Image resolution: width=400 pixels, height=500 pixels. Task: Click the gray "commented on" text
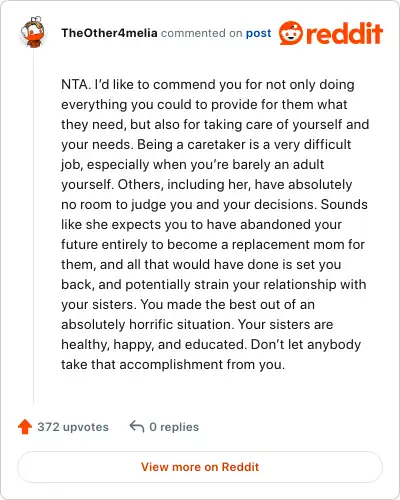tap(202, 33)
